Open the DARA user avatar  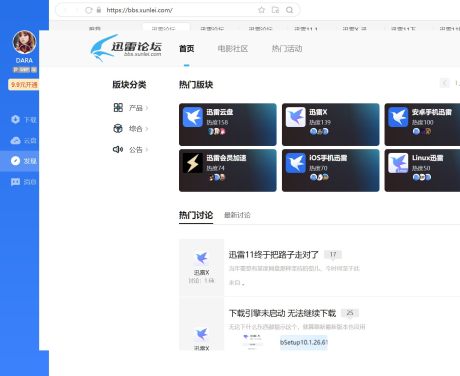click(x=24, y=42)
